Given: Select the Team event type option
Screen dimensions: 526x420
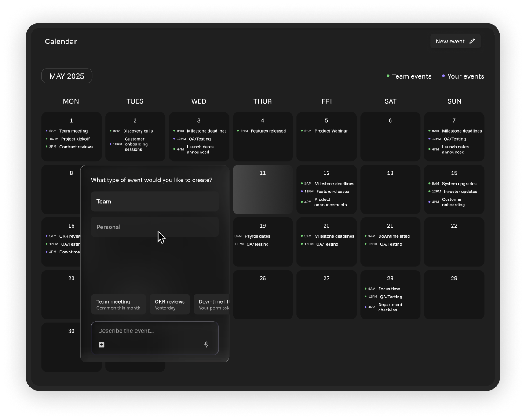Looking at the screenshot, I should click(x=154, y=202).
